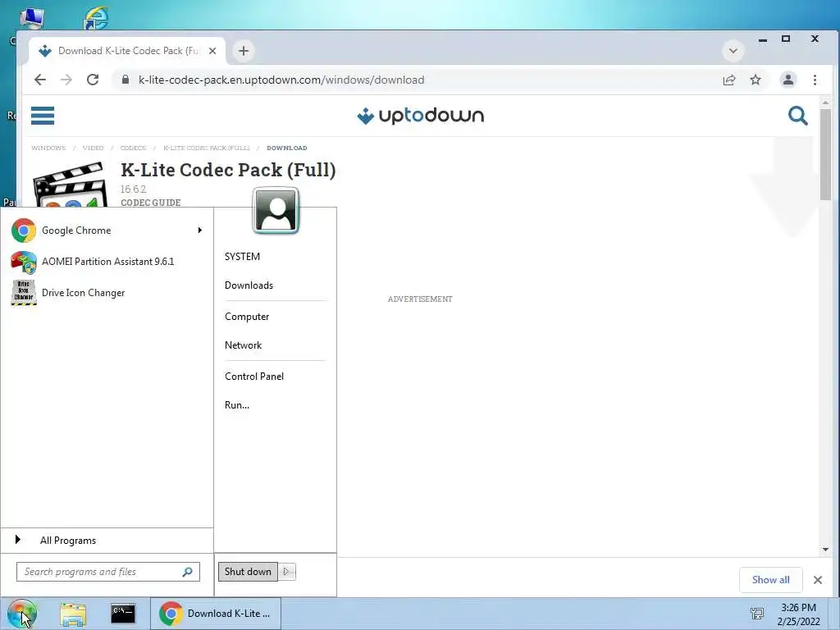
Task: Click the CODEC GUIDE developer link
Action: point(151,203)
